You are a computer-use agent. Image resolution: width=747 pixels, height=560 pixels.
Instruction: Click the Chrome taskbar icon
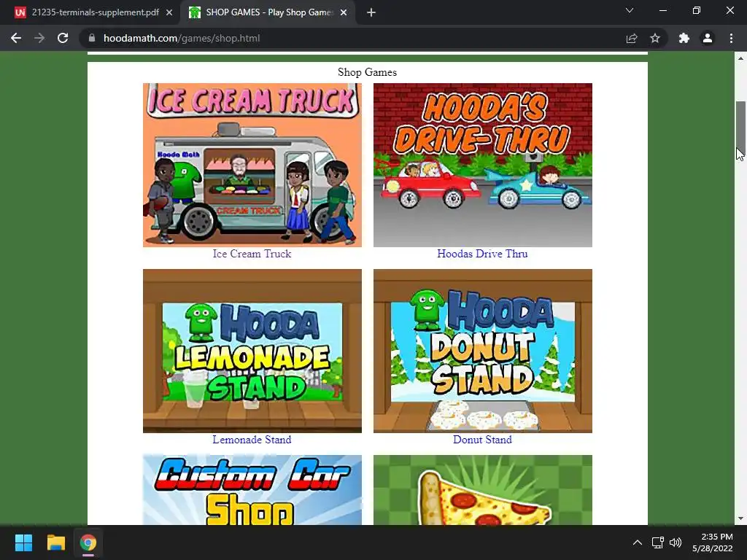coord(88,542)
